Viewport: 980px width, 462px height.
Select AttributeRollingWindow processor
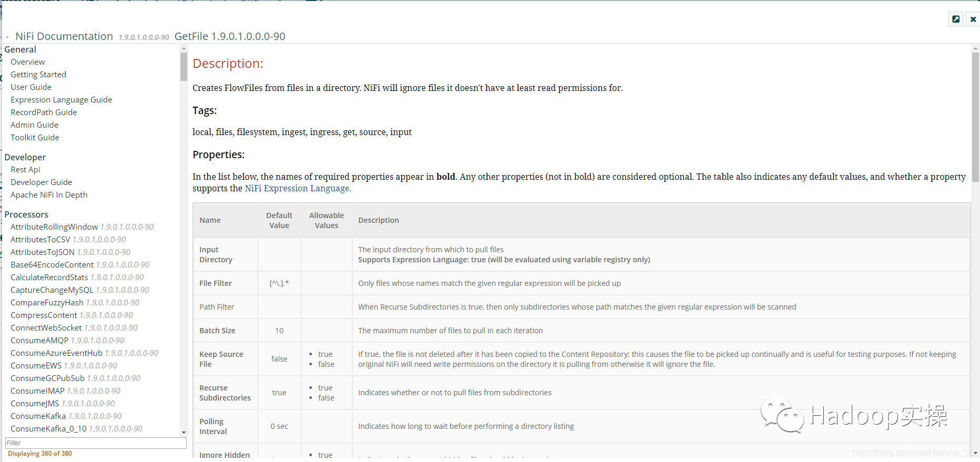tap(54, 227)
